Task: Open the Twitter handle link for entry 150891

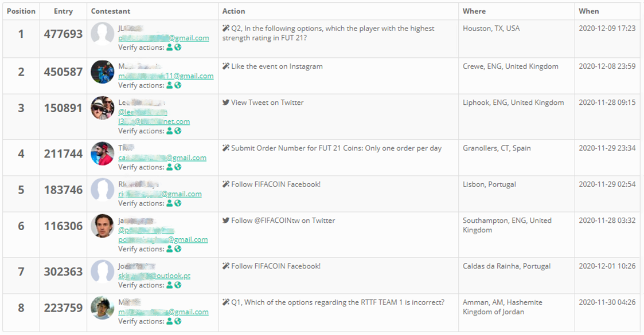Action: pos(142,112)
